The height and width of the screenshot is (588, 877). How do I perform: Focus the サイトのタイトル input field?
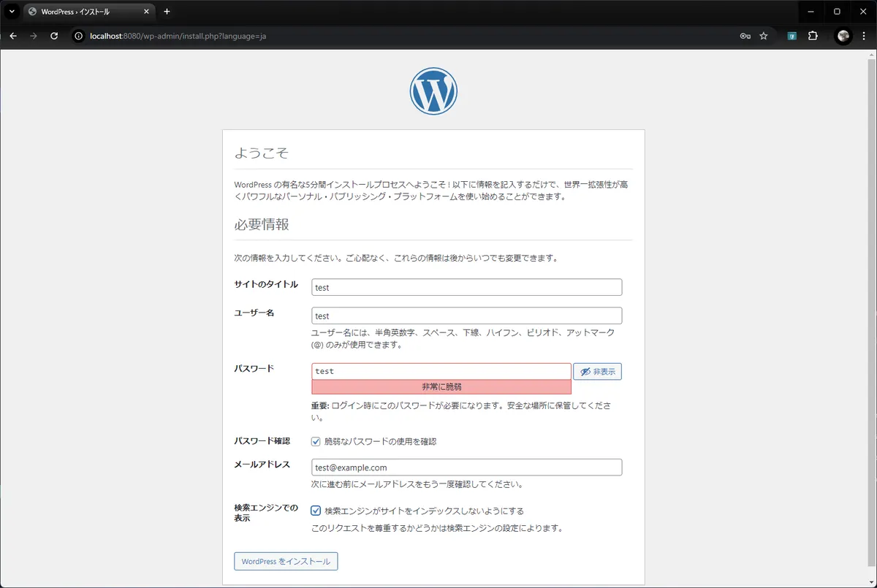(x=466, y=287)
